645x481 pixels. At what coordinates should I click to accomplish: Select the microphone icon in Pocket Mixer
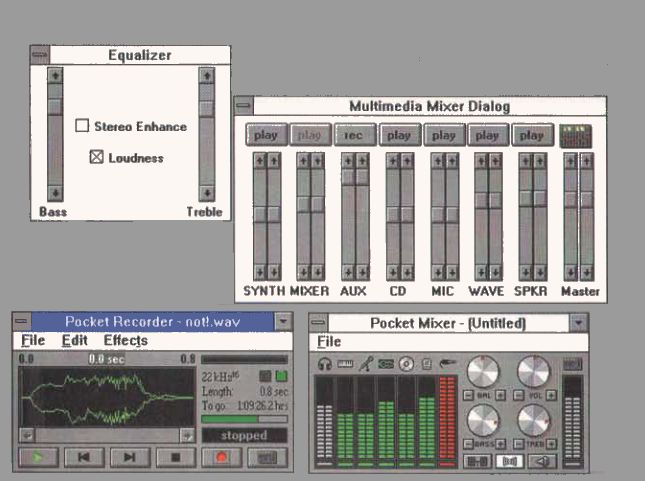366,364
